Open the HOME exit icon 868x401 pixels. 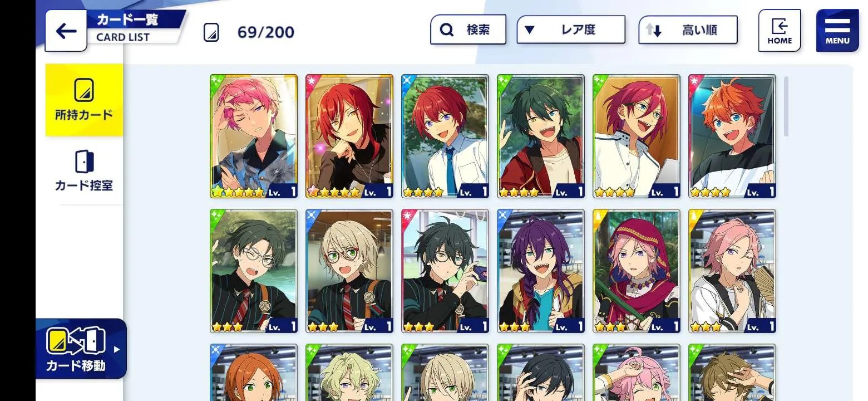click(780, 31)
